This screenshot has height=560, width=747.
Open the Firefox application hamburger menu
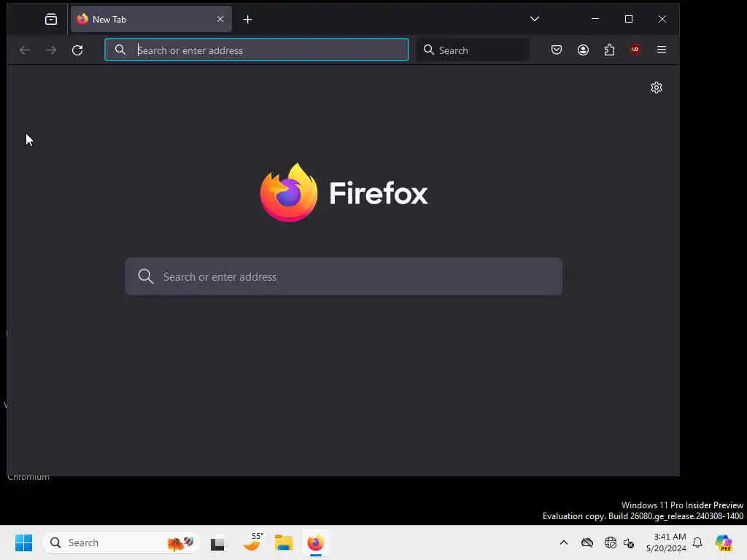(662, 50)
